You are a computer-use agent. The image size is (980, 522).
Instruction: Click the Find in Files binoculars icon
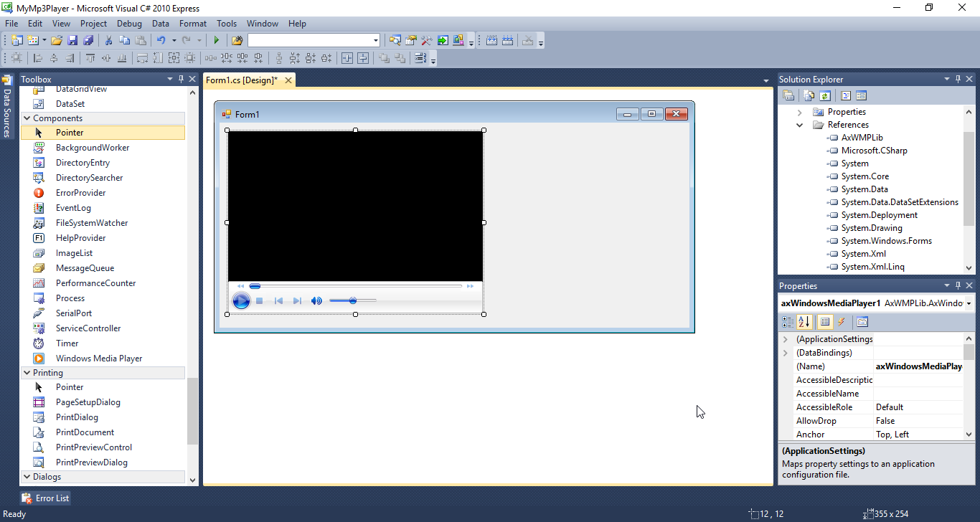click(237, 40)
